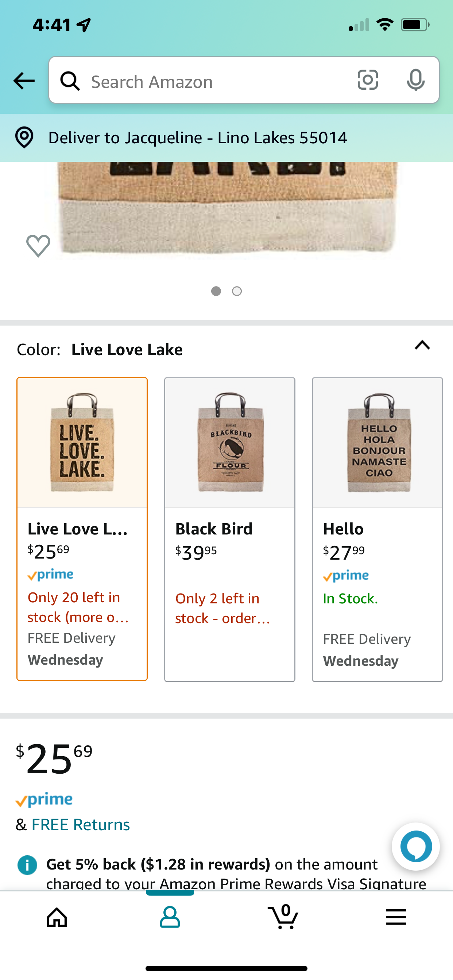Viewport: 453px width, 980px height.
Task: Tap the rewards info icon
Action: tap(27, 865)
